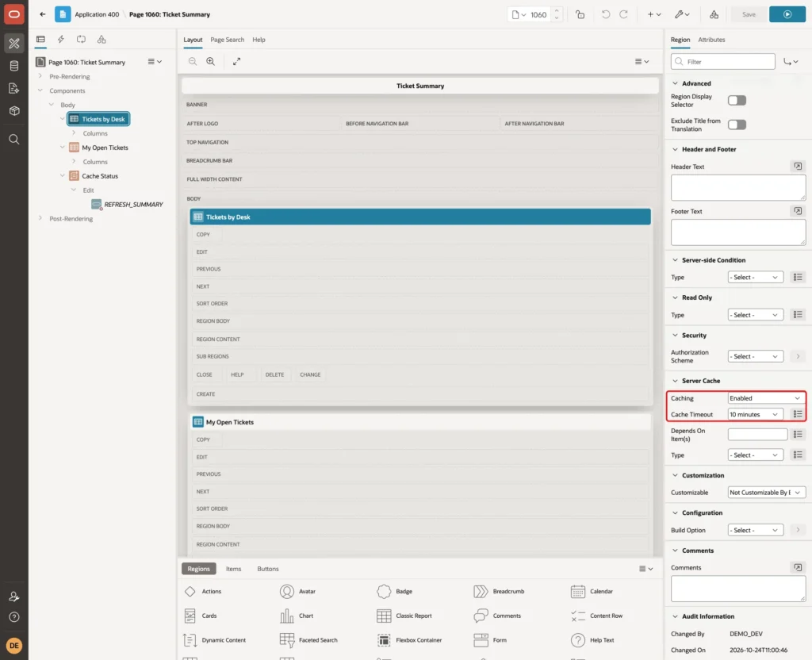812x660 pixels.
Task: Click the Undo icon in toolbar
Action: pyautogui.click(x=605, y=14)
